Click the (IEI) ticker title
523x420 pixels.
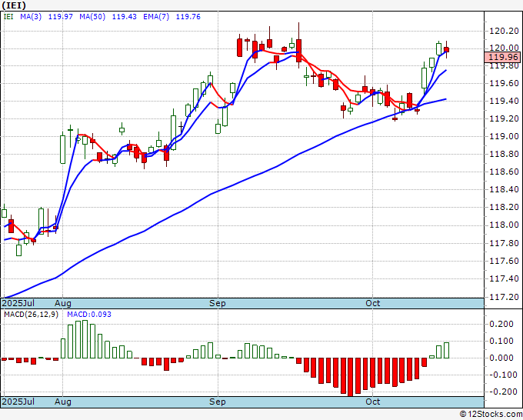pyautogui.click(x=14, y=5)
